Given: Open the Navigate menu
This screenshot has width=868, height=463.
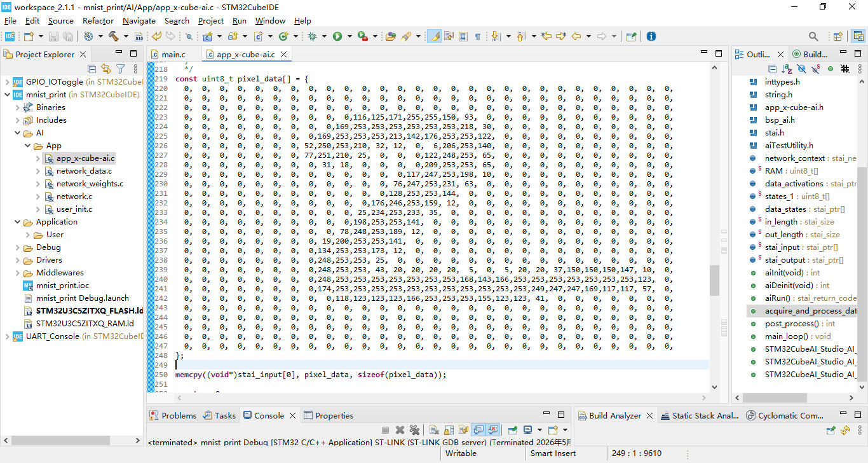Looking at the screenshot, I should pyautogui.click(x=139, y=20).
